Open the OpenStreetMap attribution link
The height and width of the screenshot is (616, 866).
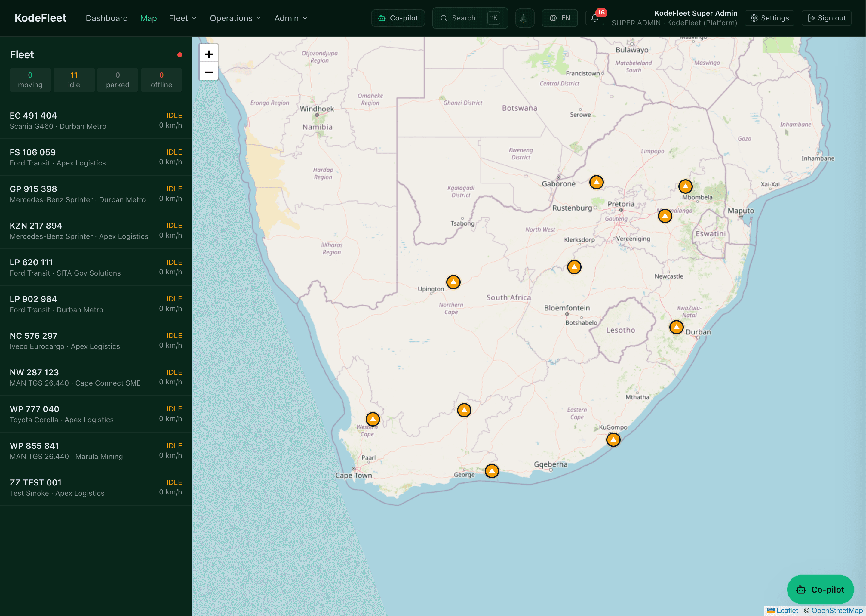tap(837, 610)
